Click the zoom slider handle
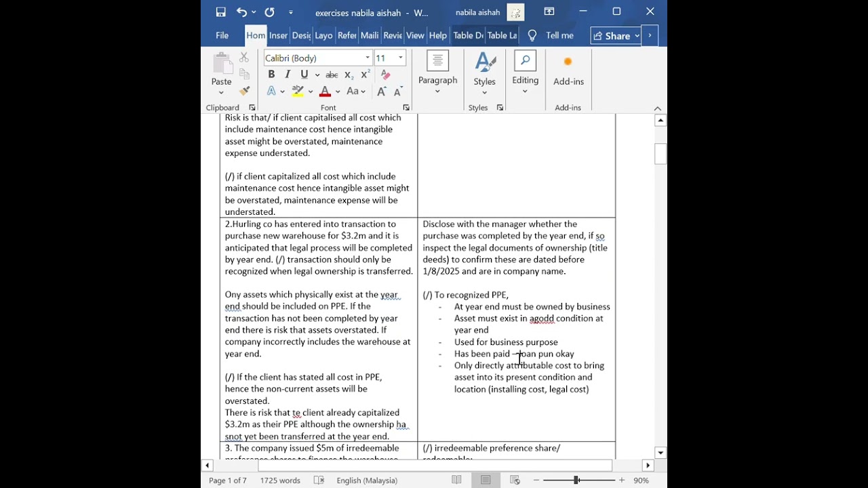The height and width of the screenshot is (488, 868). (x=576, y=480)
